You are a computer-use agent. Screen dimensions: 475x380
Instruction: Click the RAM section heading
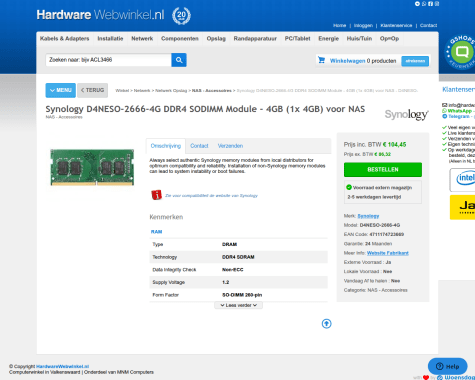point(156,232)
